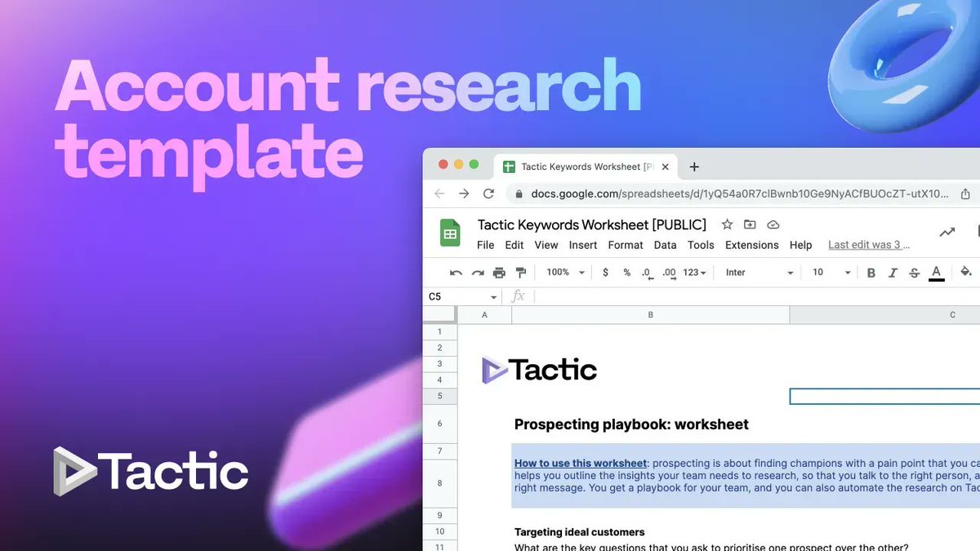Check the cloud document status icon

[773, 224]
